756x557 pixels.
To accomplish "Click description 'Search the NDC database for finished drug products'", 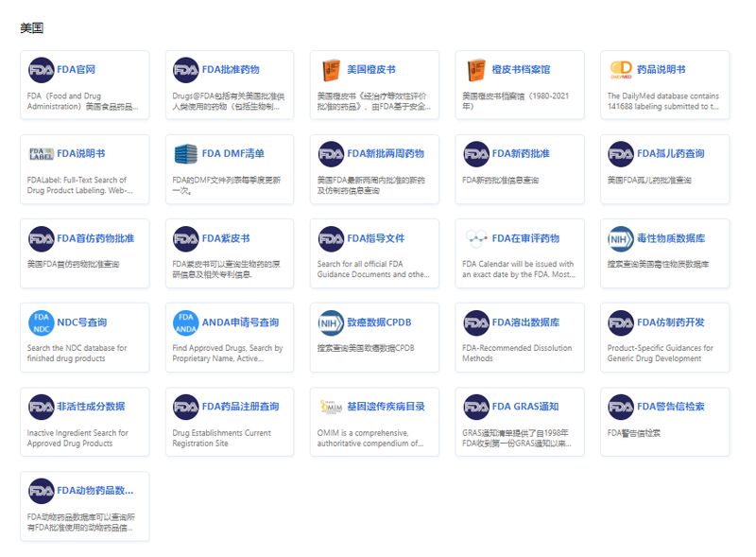I will 77,354.
